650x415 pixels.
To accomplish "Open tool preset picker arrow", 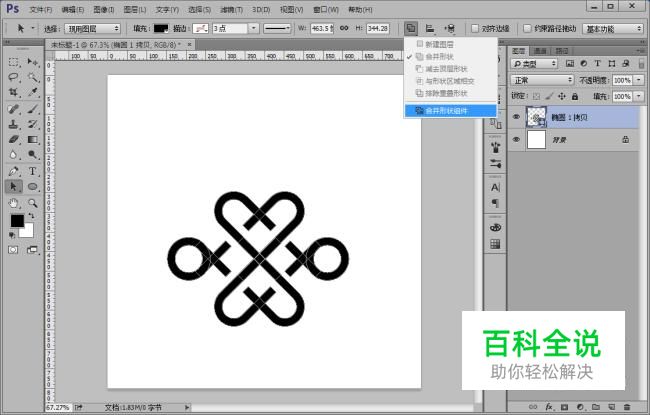I will point(32,29).
